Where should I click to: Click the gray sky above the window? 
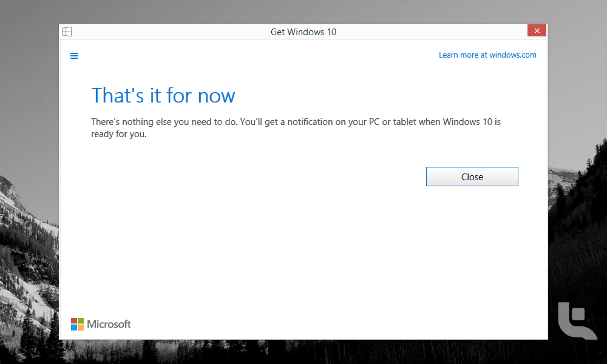[x=303, y=11]
